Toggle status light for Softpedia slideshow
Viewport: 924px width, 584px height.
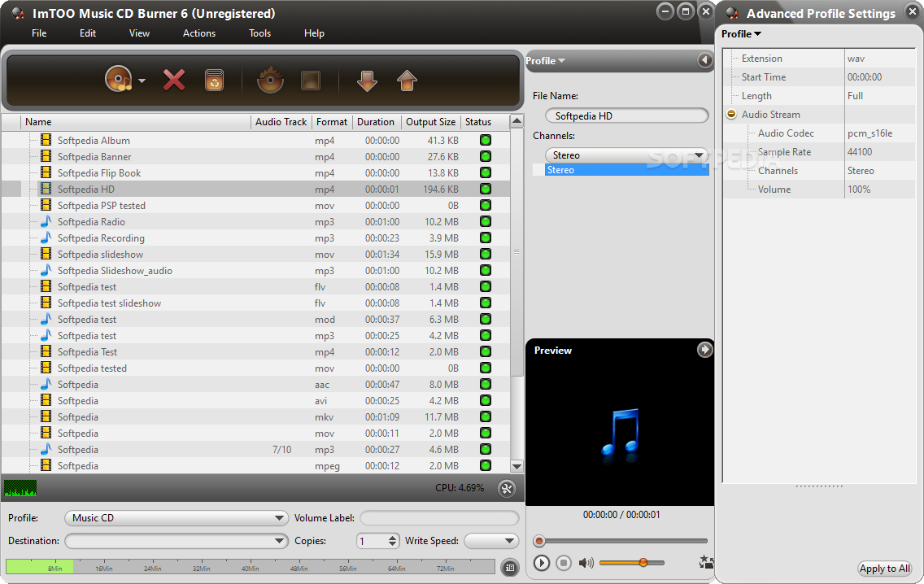[486, 254]
